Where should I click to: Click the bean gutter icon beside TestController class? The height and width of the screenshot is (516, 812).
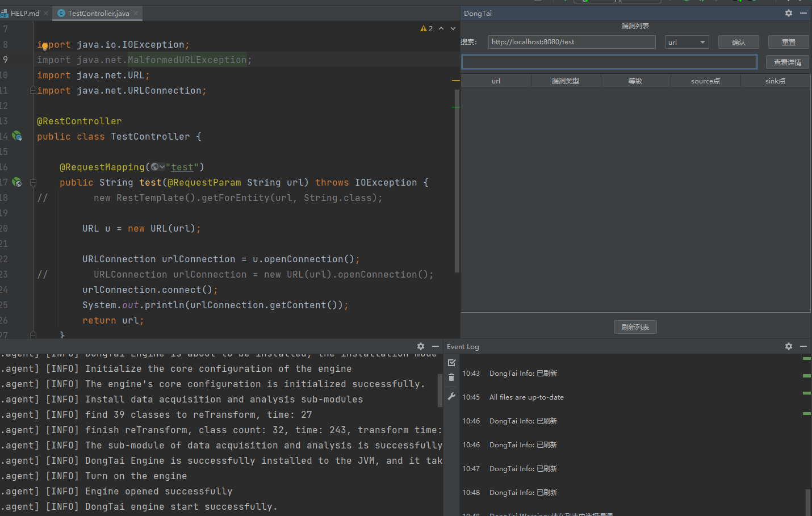click(x=17, y=136)
